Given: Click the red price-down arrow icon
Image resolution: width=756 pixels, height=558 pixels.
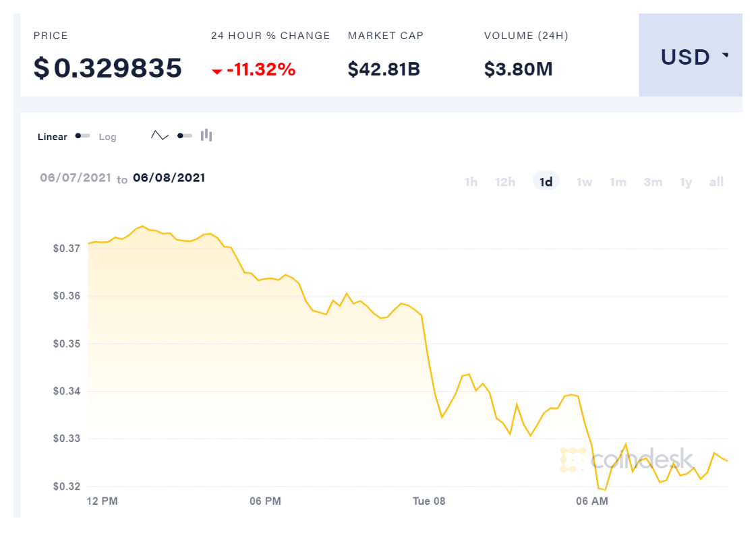Looking at the screenshot, I should pos(217,71).
